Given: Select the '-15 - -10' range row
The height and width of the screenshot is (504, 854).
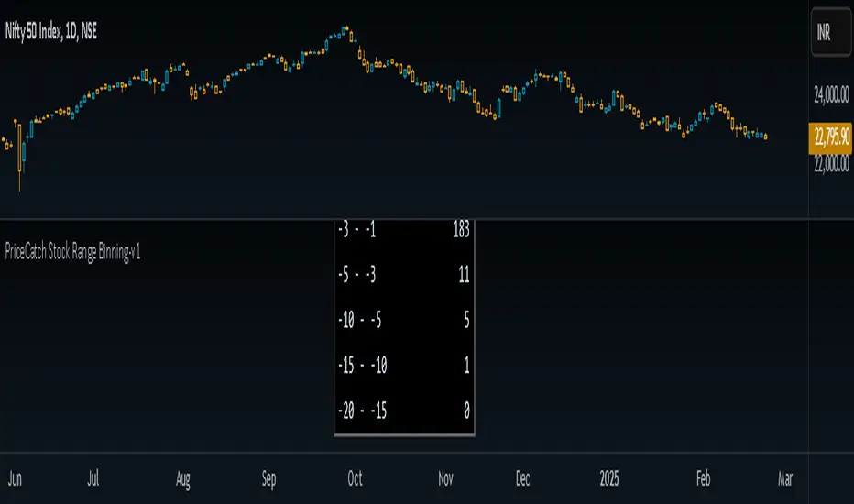Looking at the screenshot, I should pos(404,365).
